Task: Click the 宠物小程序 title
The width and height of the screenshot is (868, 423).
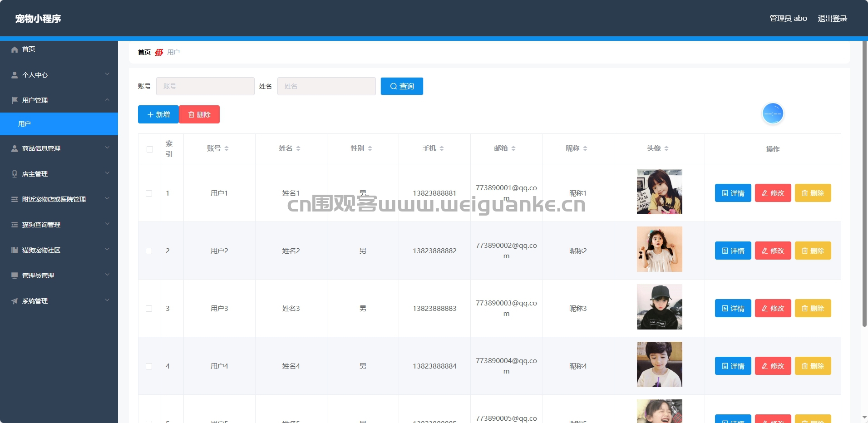Action: [x=38, y=19]
